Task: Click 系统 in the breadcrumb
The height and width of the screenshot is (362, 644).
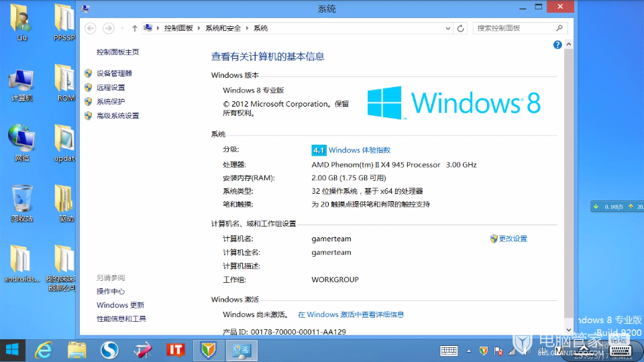Action: [x=260, y=28]
